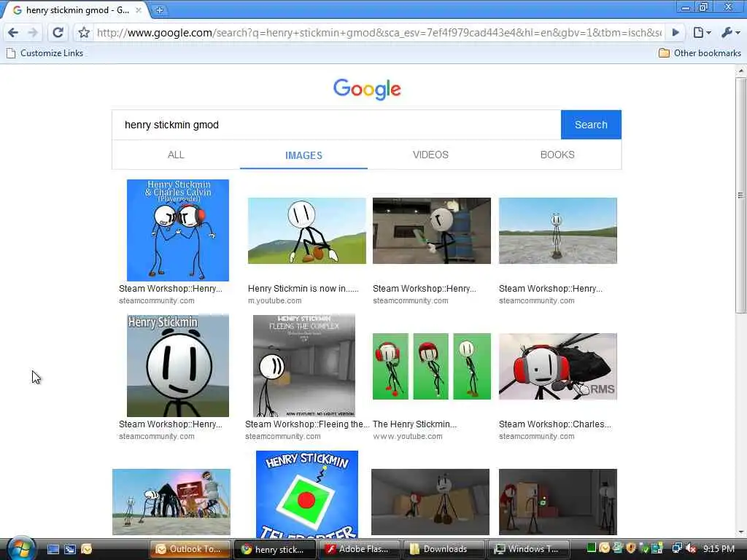Open the Fleeing the Complex thumbnail
This screenshot has height=560, width=747.
(x=304, y=365)
